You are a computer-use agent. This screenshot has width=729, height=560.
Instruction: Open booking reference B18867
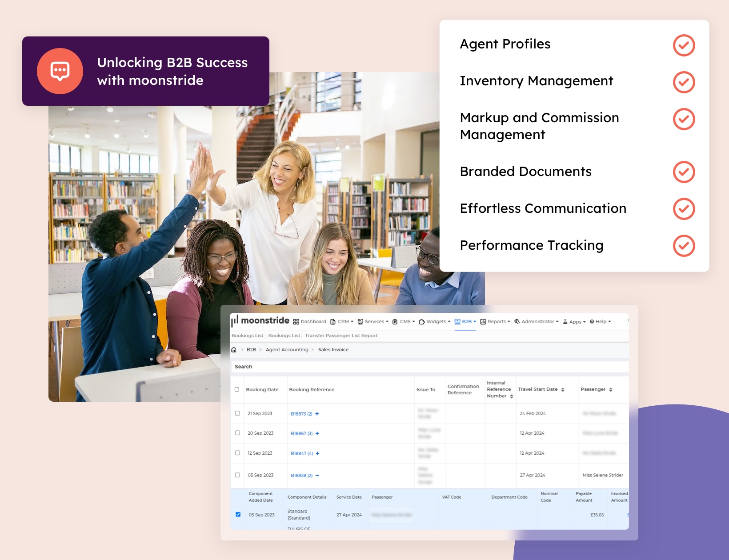pos(302,433)
